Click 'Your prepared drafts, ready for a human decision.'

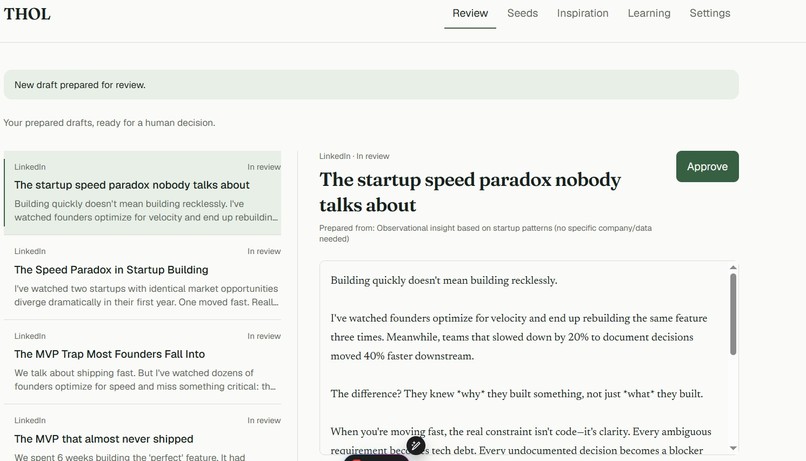(109, 123)
